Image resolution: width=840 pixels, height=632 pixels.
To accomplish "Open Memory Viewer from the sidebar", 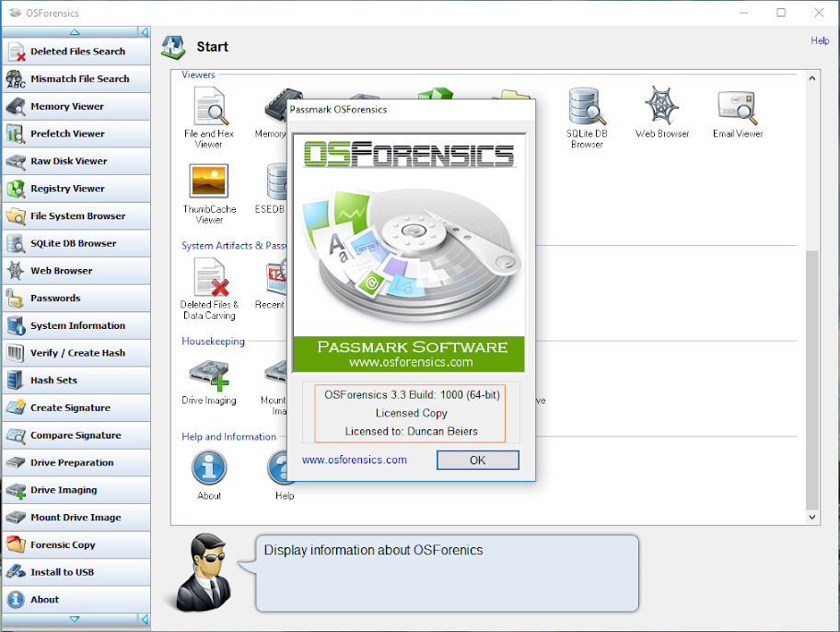I will coord(76,106).
